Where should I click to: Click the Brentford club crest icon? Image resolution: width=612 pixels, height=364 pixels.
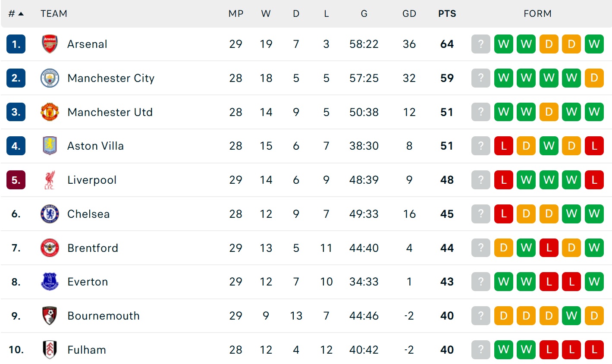click(x=50, y=248)
